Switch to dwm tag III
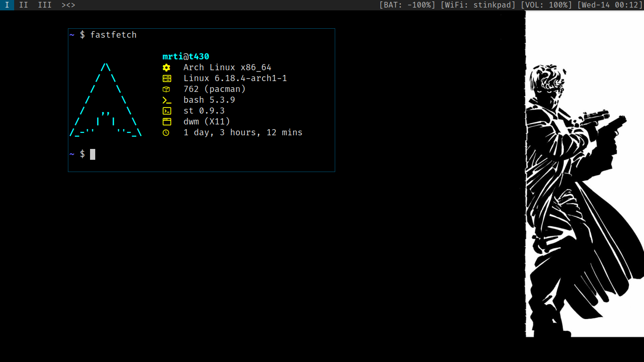Viewport: 644px width, 362px height. [45, 5]
